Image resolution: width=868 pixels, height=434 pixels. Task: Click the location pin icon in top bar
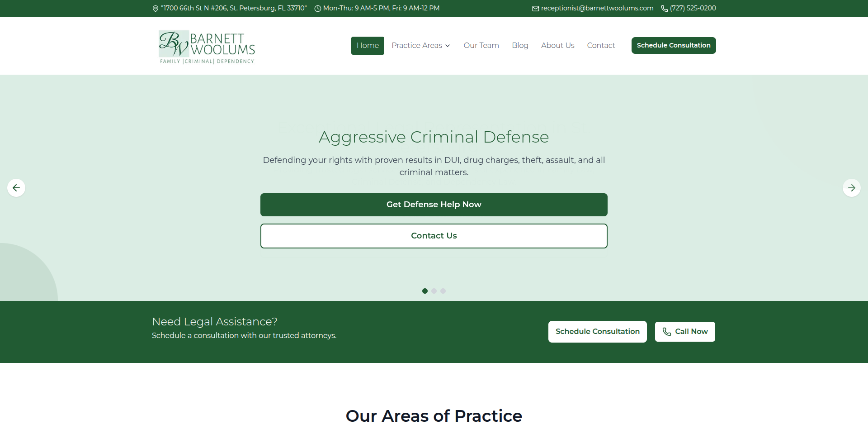156,9
